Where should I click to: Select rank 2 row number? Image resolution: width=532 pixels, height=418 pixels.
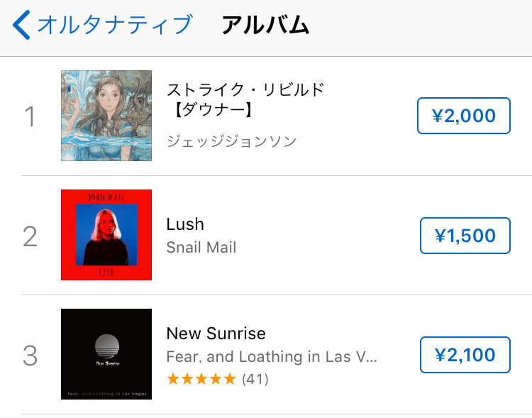pyautogui.click(x=31, y=236)
